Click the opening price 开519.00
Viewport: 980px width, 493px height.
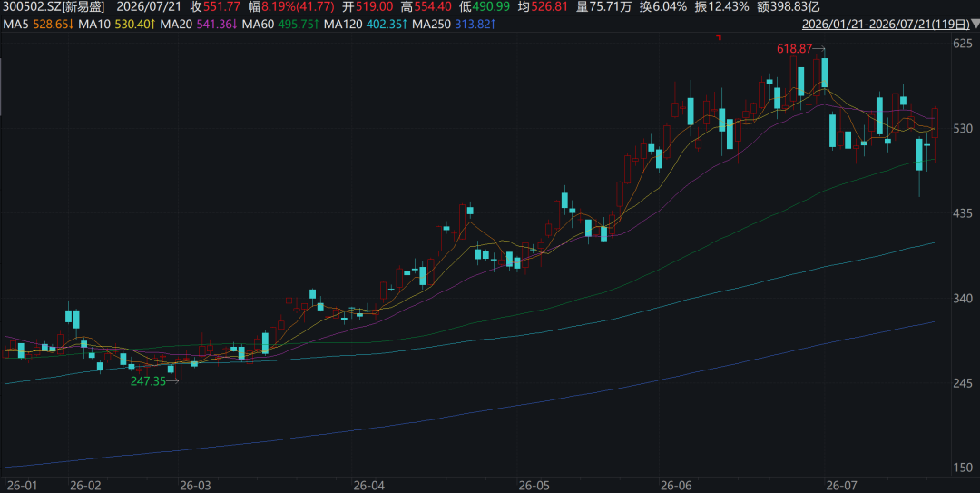[x=367, y=7]
